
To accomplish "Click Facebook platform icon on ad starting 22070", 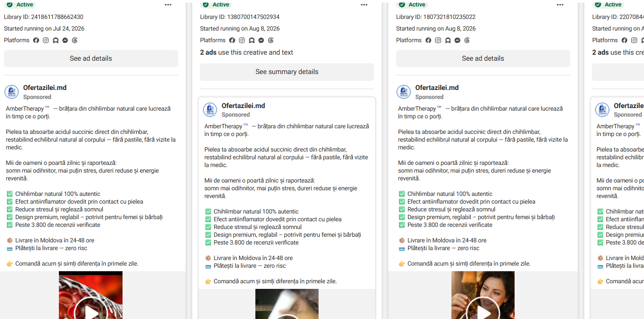I will (624, 40).
